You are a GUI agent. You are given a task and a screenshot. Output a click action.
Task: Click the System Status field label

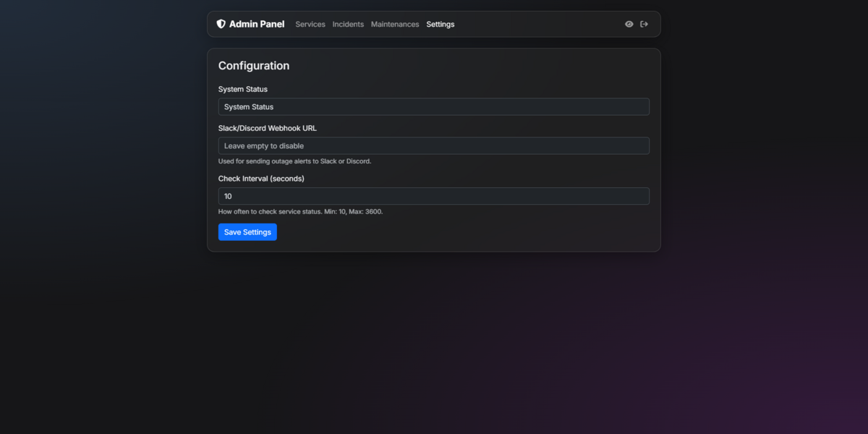(x=243, y=89)
